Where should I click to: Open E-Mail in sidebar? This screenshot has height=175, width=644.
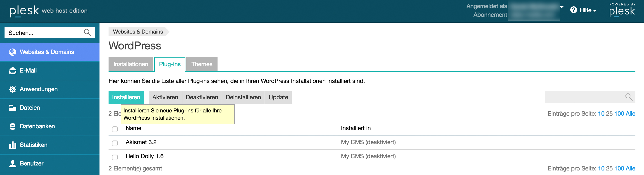(50, 71)
